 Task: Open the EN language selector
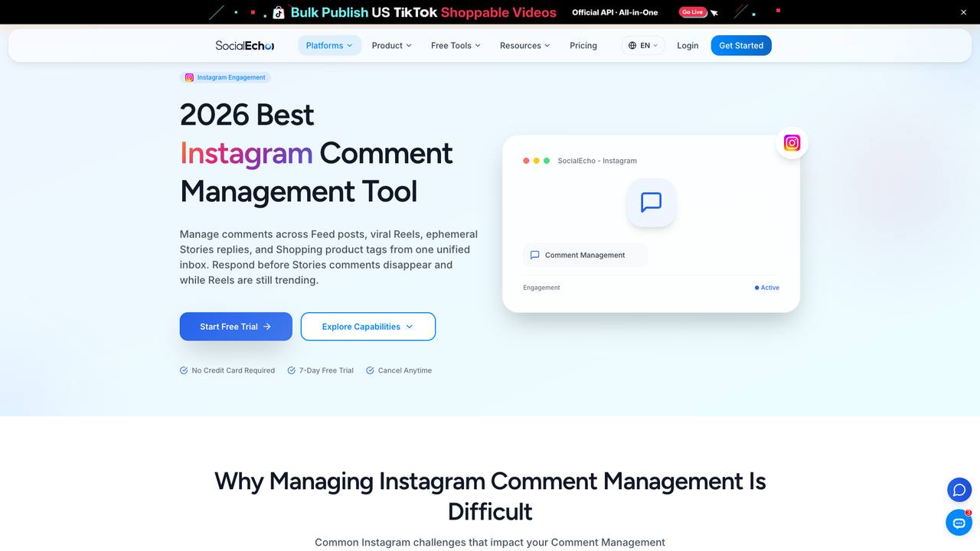pos(643,46)
